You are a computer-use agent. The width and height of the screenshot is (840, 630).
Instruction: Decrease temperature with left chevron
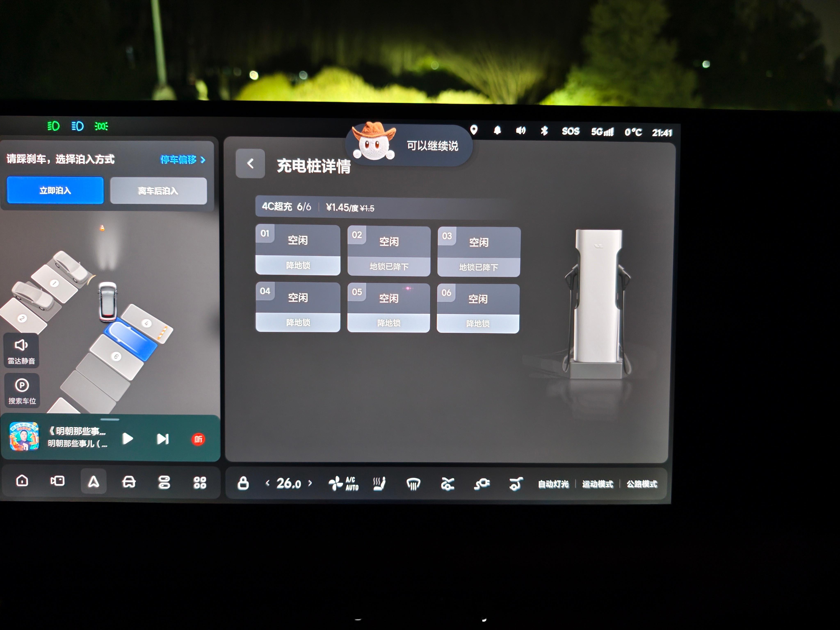click(x=268, y=483)
